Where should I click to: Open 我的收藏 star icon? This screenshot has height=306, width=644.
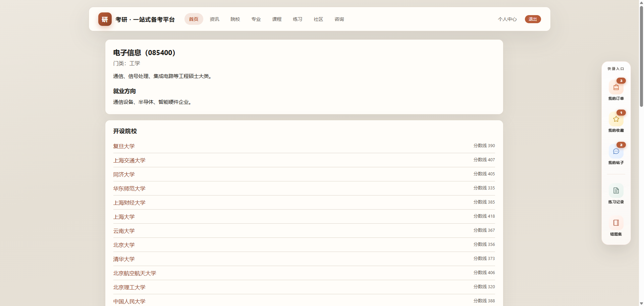click(x=616, y=119)
